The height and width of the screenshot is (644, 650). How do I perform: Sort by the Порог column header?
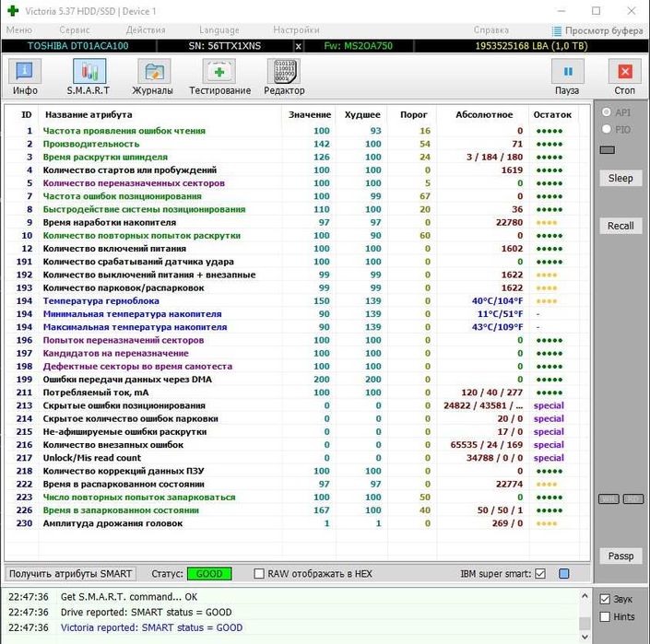point(413,115)
